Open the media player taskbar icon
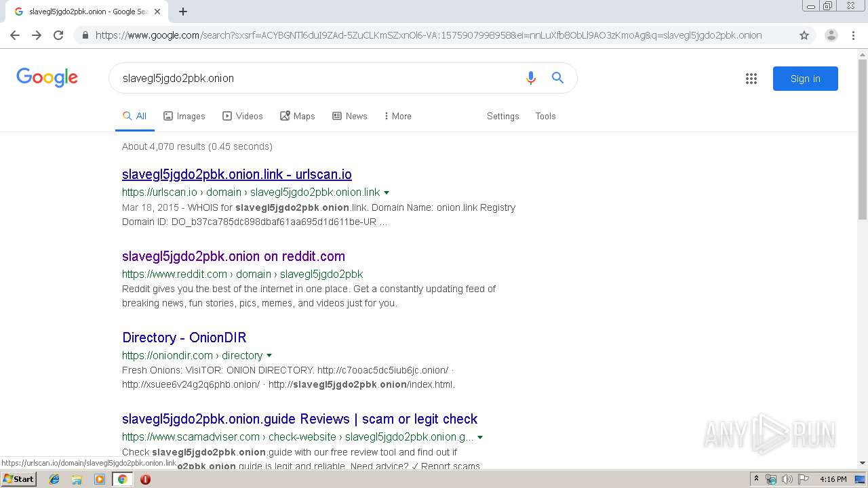The width and height of the screenshot is (868, 488). coord(100,479)
